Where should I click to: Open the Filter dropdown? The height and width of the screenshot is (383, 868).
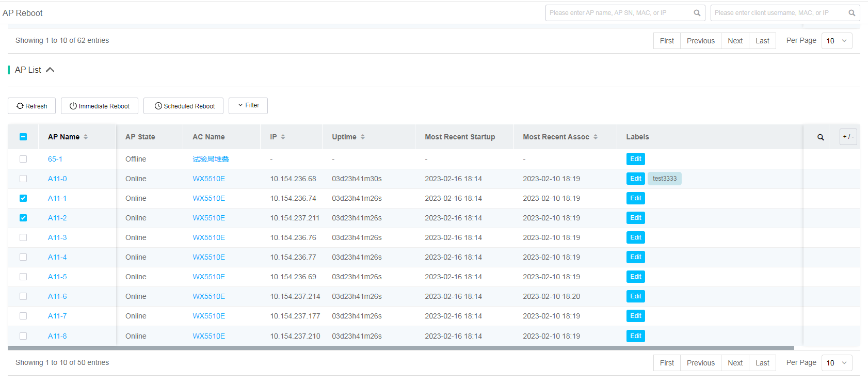(x=248, y=105)
